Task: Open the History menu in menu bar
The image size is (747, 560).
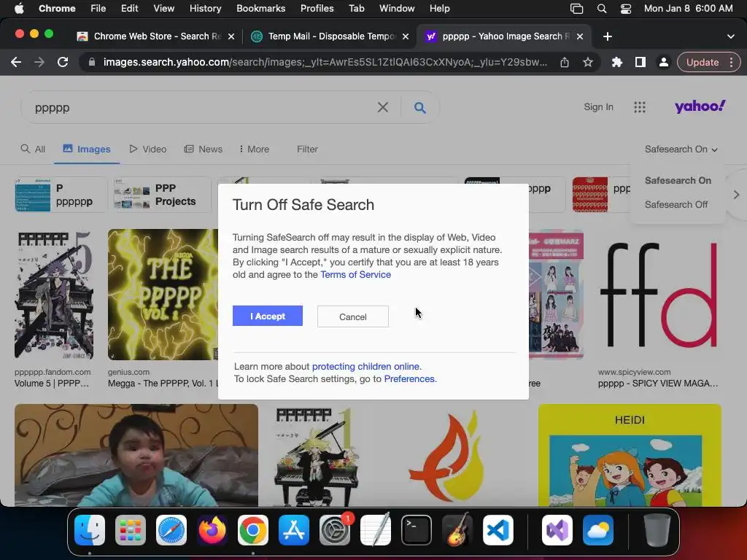Action: 205,9
